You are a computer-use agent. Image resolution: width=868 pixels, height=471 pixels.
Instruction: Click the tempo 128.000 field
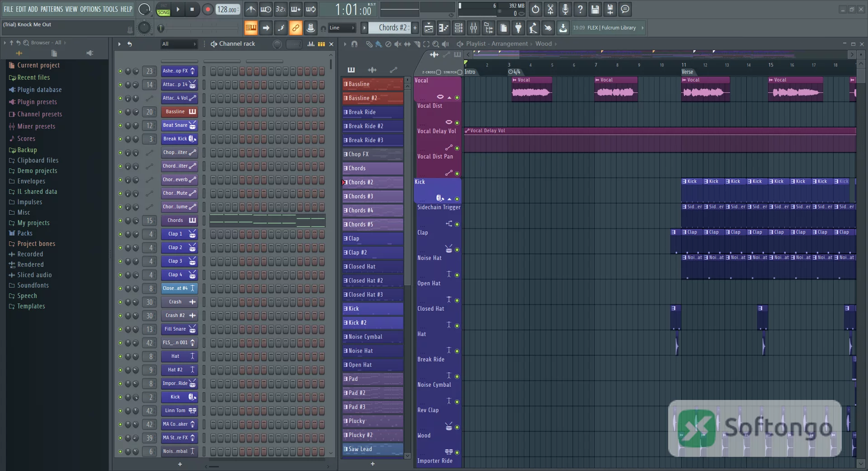[228, 9]
